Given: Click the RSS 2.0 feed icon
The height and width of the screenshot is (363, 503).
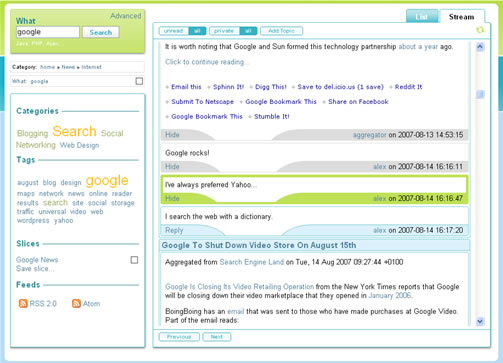Looking at the screenshot, I should point(23,303).
